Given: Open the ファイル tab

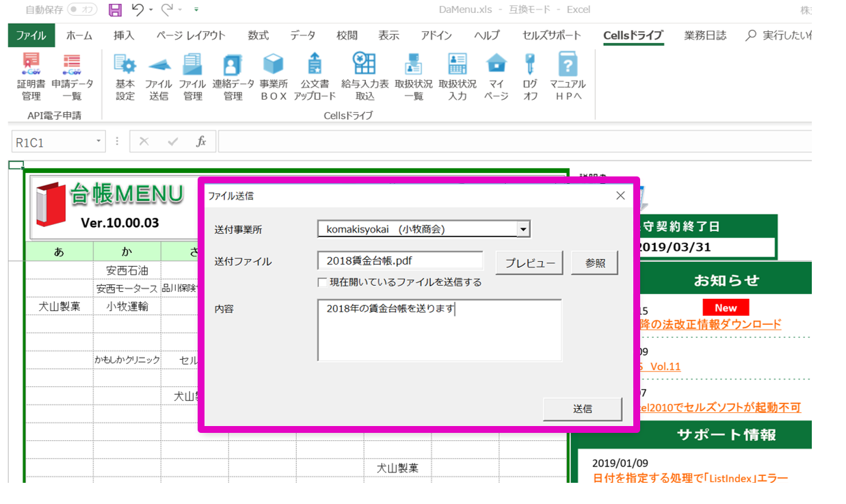Looking at the screenshot, I should 31,36.
